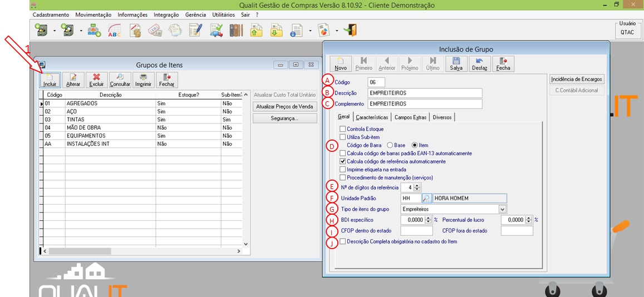Increase Nº de dígitos da referência stepper
The height and width of the screenshot is (297, 644).
(417, 185)
